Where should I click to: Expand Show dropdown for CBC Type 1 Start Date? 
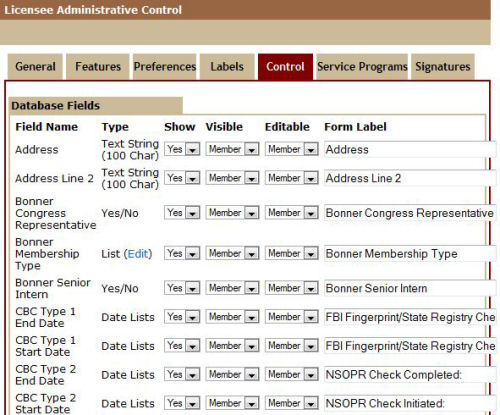pyautogui.click(x=182, y=346)
